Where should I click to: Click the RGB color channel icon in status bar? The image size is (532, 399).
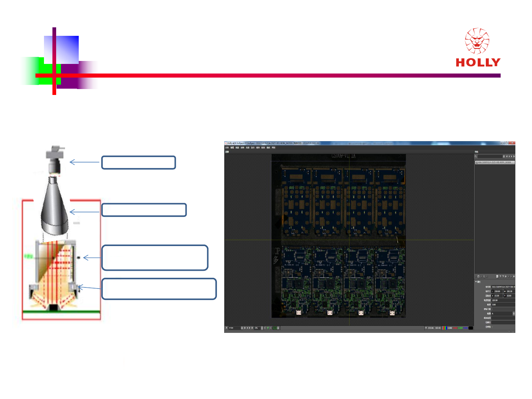(445, 328)
